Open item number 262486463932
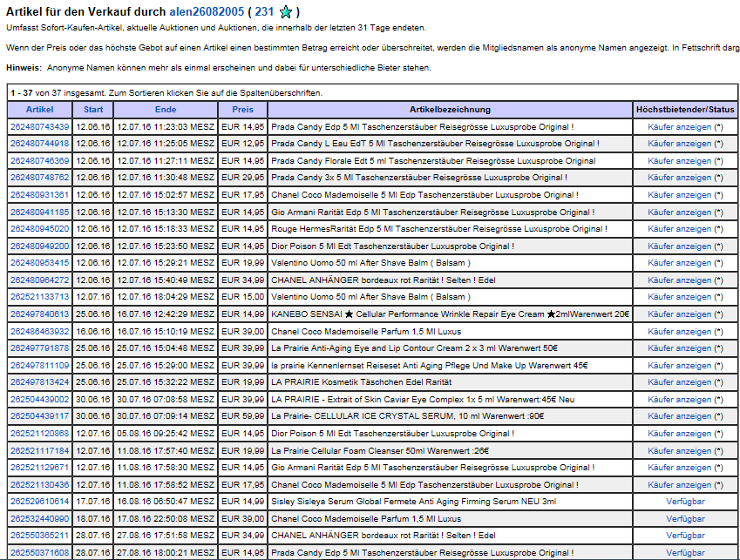Image resolution: width=740 pixels, height=560 pixels. [39, 331]
